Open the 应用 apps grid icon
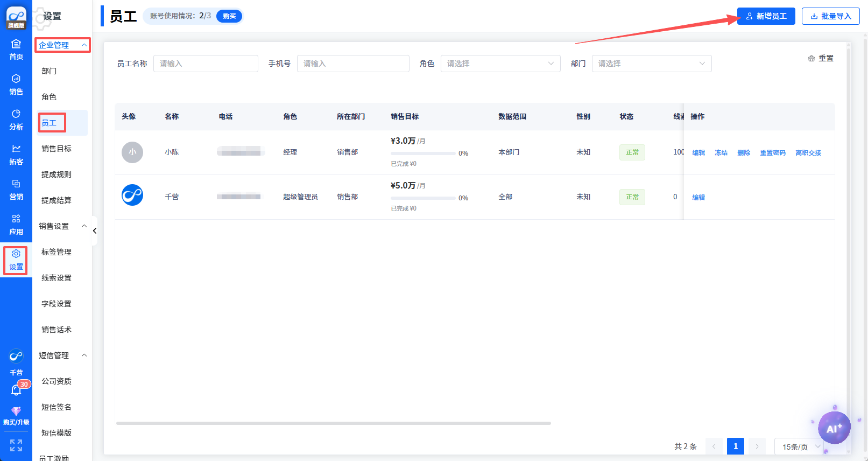This screenshot has height=461, width=868. coord(16,225)
